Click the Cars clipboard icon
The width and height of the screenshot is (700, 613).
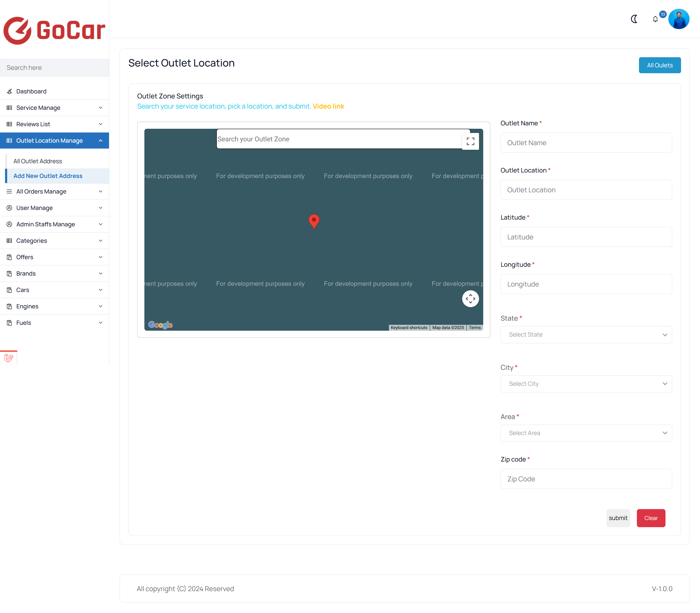click(x=9, y=290)
